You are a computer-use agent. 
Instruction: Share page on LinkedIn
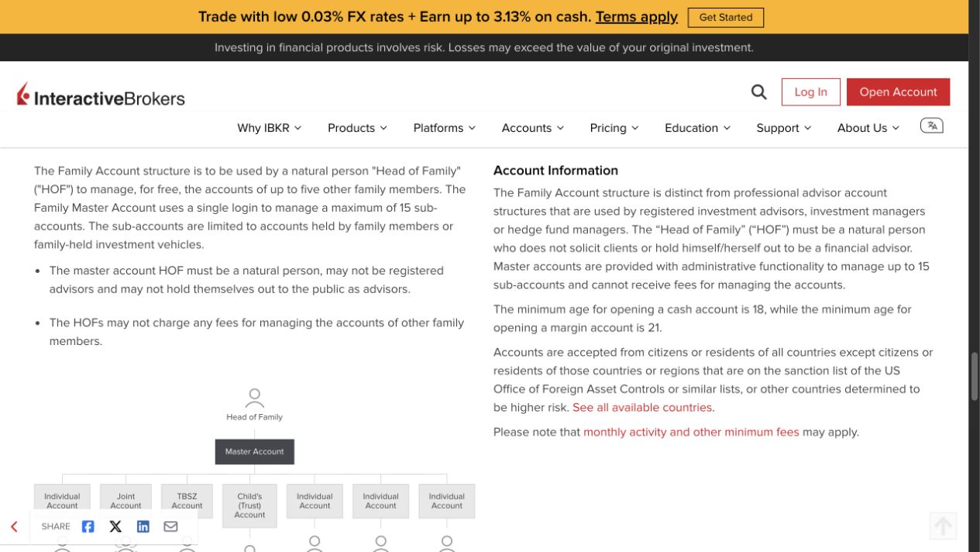click(143, 526)
